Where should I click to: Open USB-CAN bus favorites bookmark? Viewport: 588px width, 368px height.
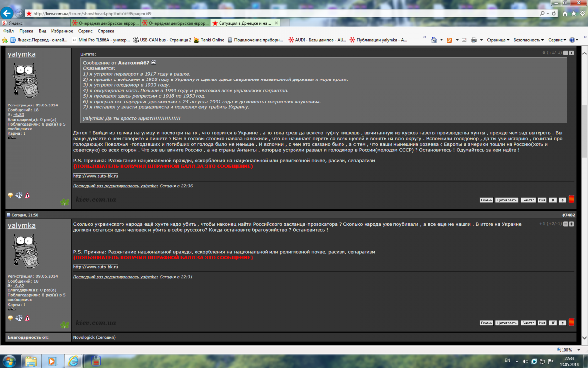(x=161, y=40)
